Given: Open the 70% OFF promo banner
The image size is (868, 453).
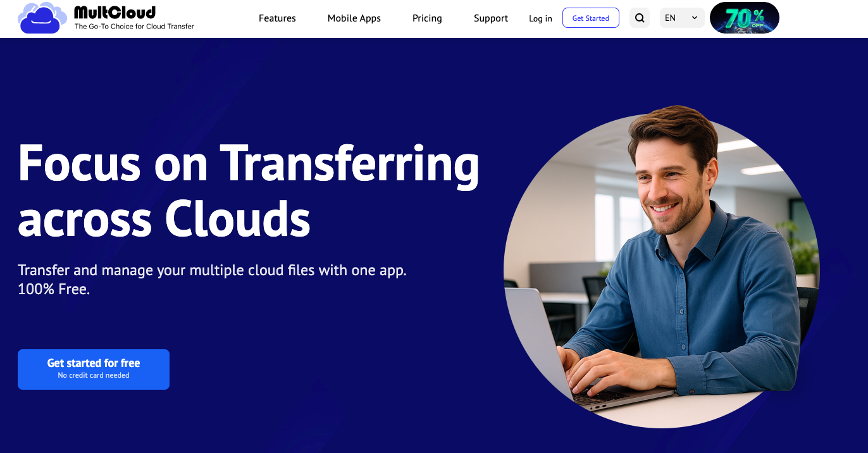Looking at the screenshot, I should click(x=744, y=18).
